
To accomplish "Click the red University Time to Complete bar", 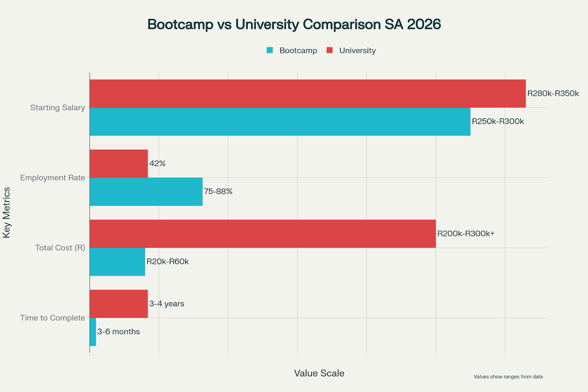I will click(119, 304).
